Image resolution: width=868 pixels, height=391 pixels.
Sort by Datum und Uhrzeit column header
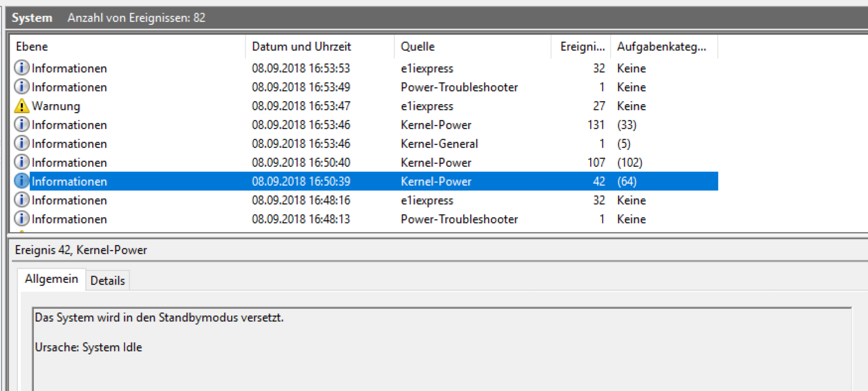click(320, 47)
